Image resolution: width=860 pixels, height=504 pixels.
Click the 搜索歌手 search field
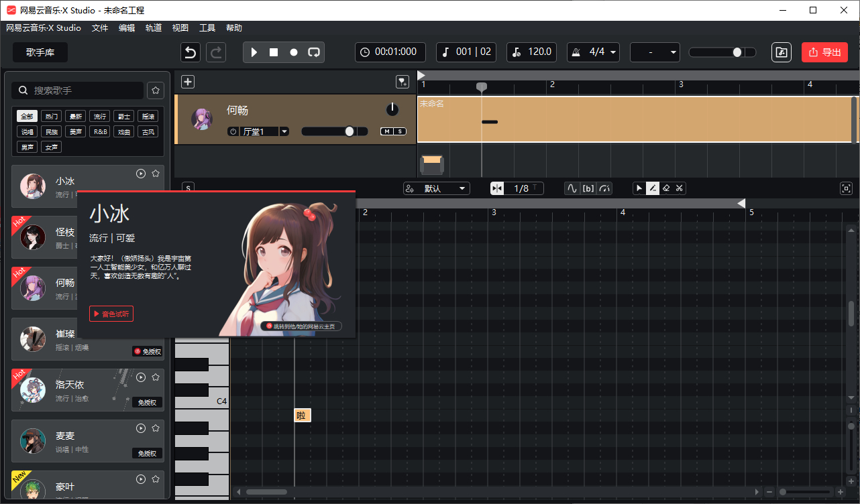point(78,90)
